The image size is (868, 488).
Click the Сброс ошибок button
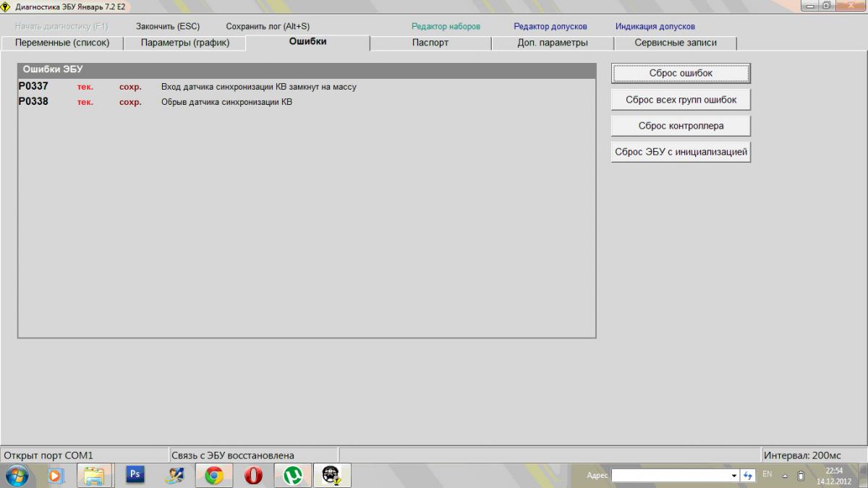(x=681, y=73)
